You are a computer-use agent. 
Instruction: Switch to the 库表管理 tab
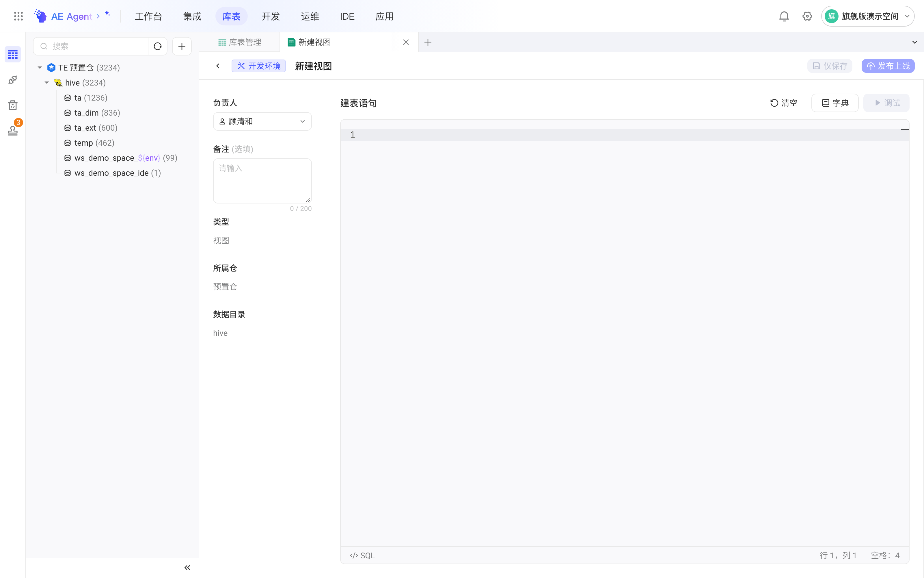pyautogui.click(x=240, y=42)
